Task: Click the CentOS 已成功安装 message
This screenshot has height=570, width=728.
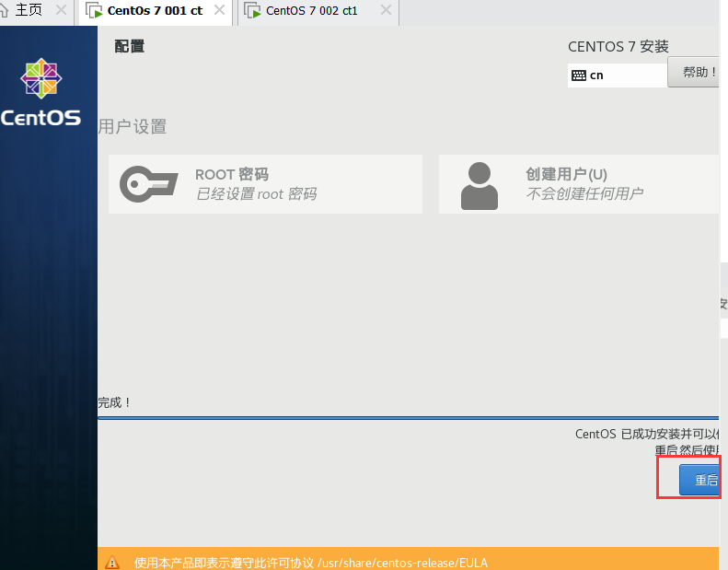Action: 647,434
